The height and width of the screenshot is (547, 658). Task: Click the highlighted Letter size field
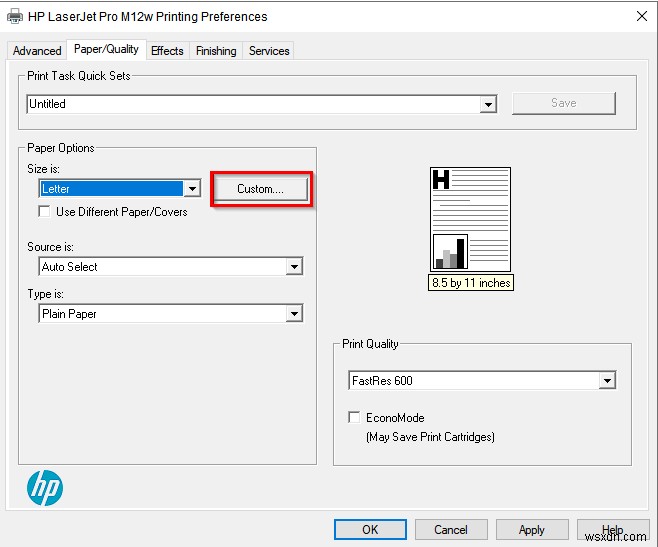point(112,188)
